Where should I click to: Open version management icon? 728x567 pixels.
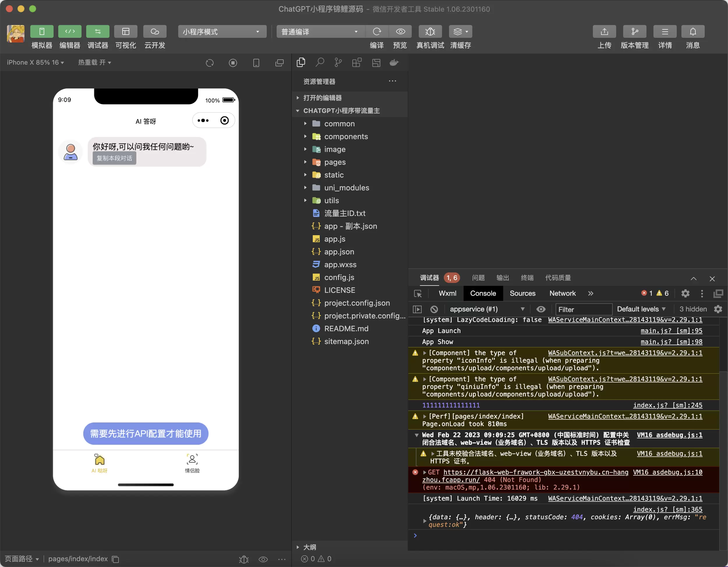[x=634, y=32]
